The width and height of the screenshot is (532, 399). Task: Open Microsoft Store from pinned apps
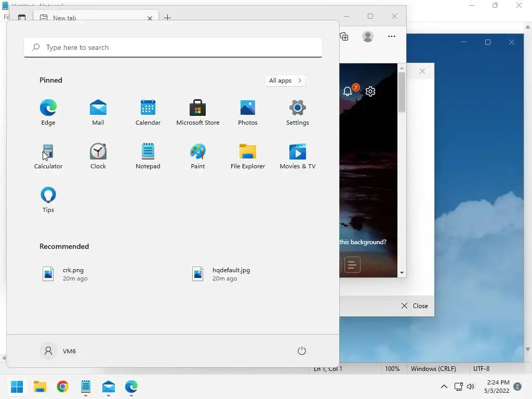198,112
